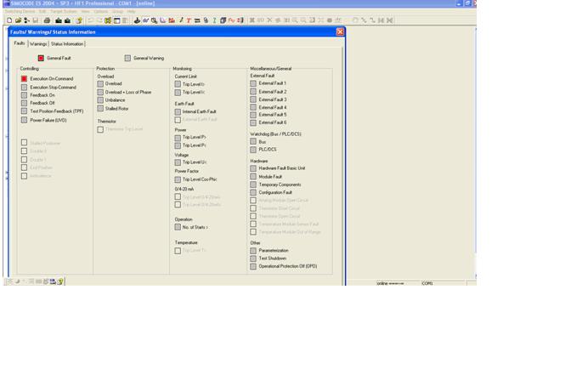
Task: Click the red General Fault indicator
Action: [x=41, y=58]
